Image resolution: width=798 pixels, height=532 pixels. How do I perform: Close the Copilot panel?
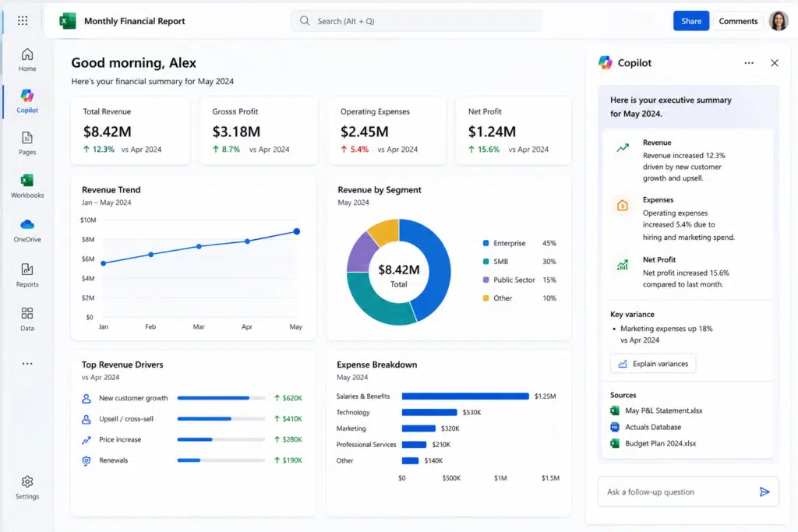coord(774,63)
